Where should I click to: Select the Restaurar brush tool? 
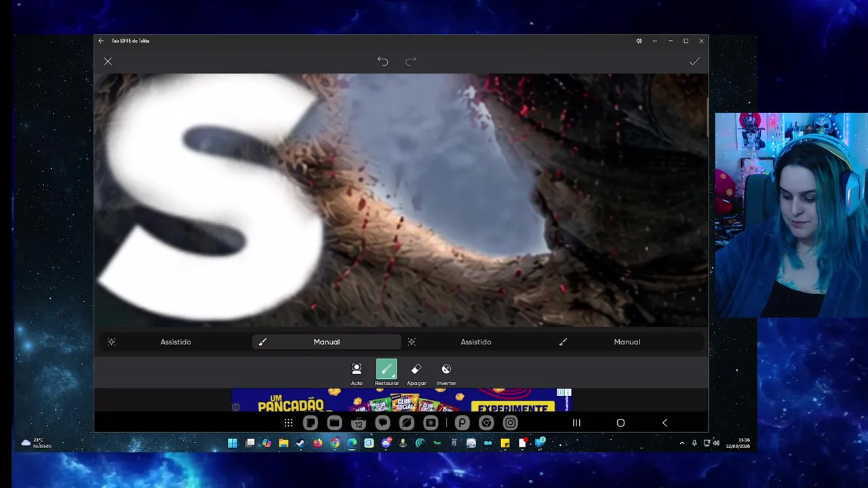387,373
